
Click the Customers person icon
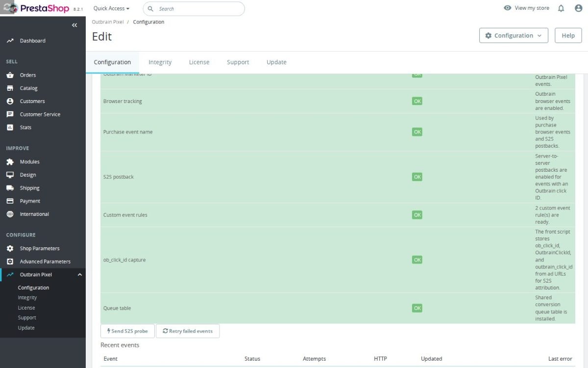coord(10,101)
